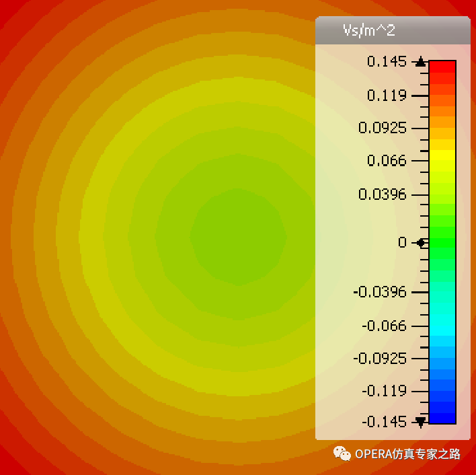The height and width of the screenshot is (475, 476).
Task: Select the -0.066 scale label
Action: pyautogui.click(x=384, y=326)
